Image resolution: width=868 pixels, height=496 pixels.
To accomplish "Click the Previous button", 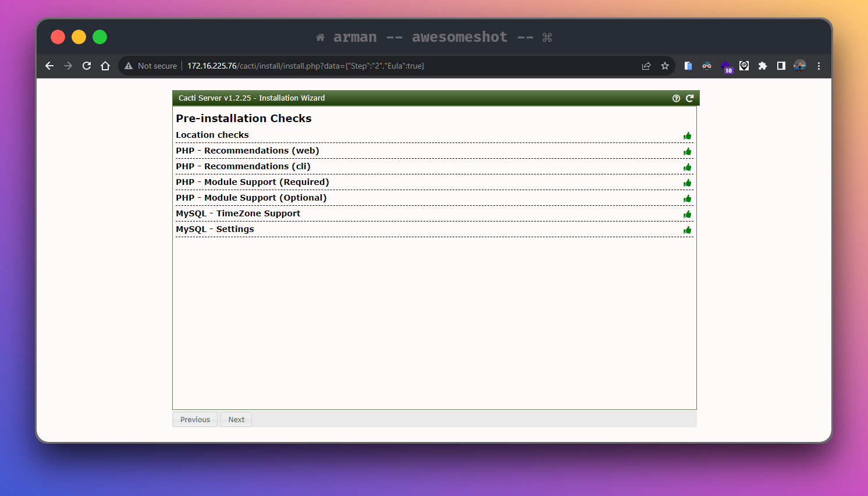I will click(x=195, y=420).
